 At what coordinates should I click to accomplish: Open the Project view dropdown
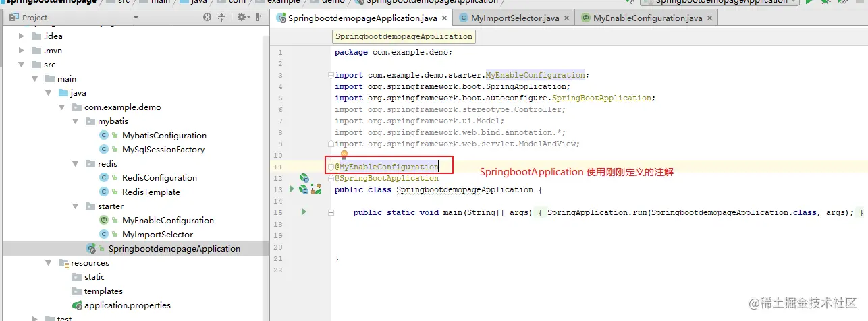[136, 18]
